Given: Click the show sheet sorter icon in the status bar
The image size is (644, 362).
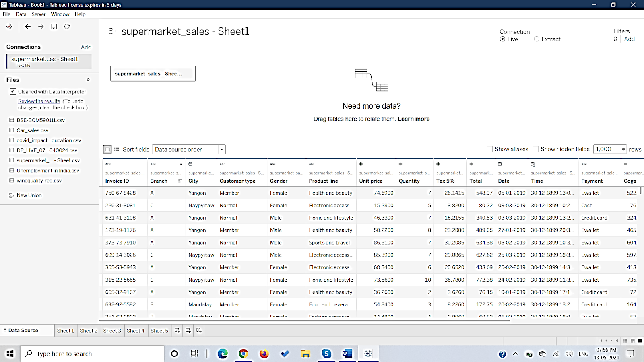Looking at the screenshot, I should [x=625, y=341].
